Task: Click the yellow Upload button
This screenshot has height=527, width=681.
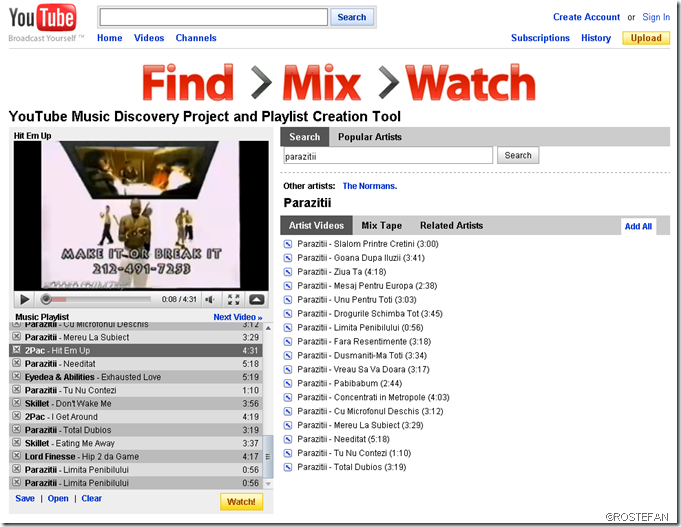Action: click(646, 38)
